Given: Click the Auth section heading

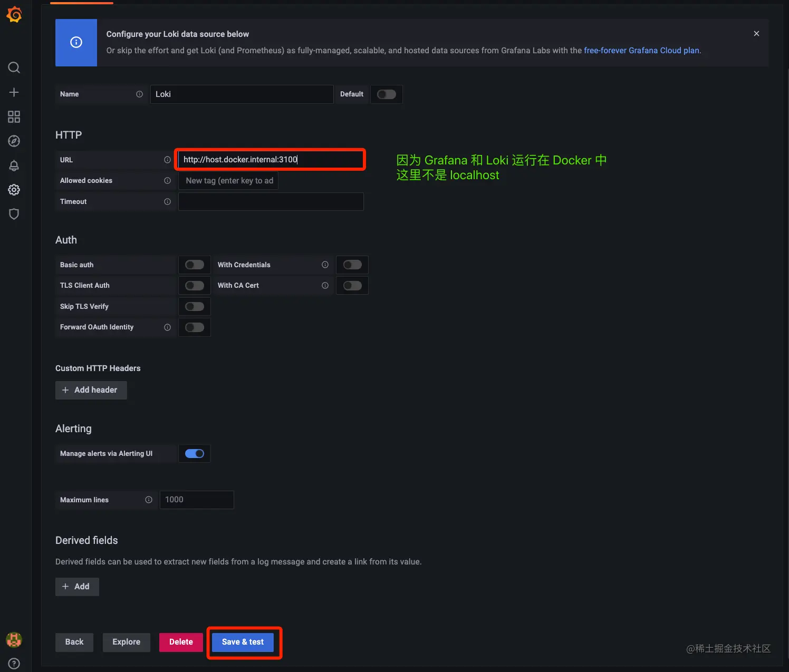Looking at the screenshot, I should click(x=66, y=240).
